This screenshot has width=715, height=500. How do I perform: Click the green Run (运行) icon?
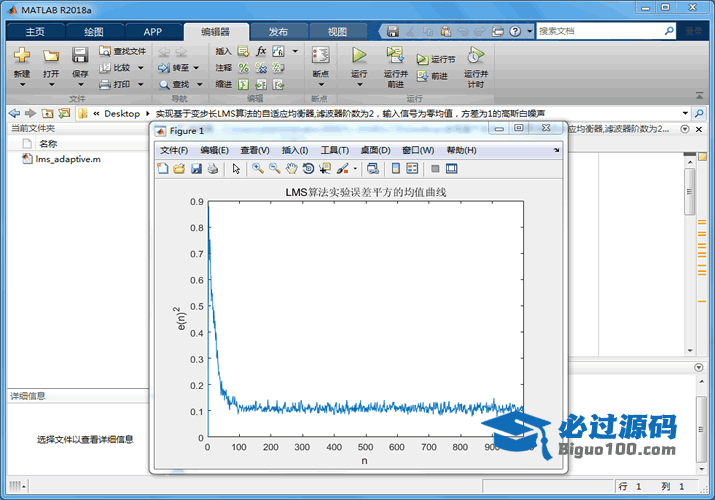359,55
